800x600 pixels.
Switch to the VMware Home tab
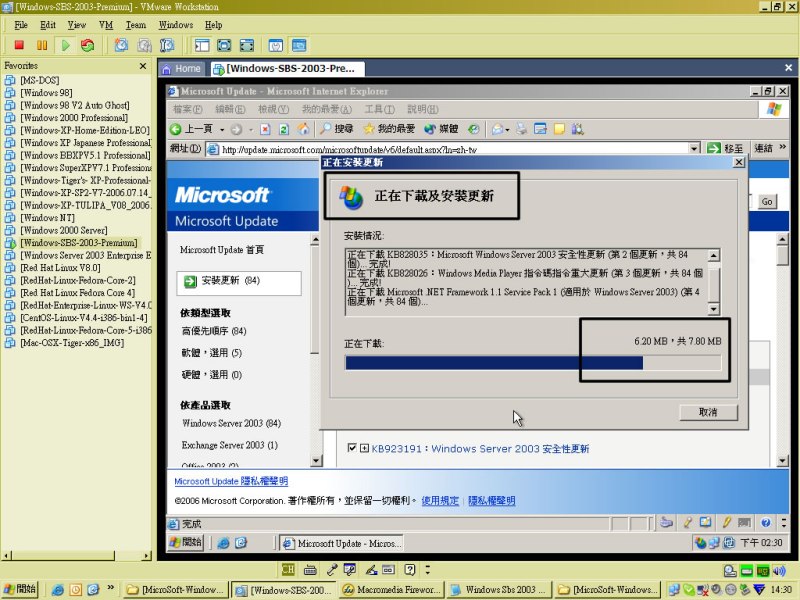pyautogui.click(x=182, y=68)
